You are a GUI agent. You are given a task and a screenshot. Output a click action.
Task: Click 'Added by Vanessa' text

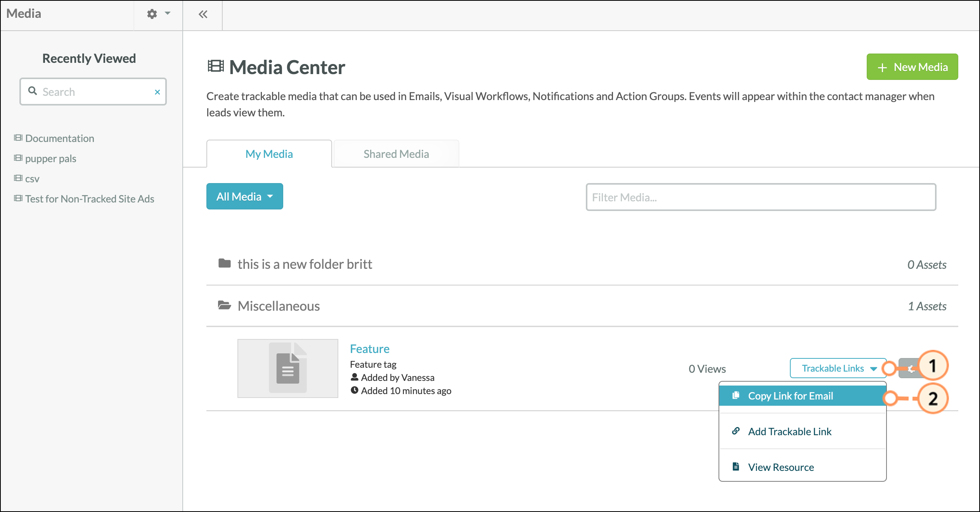[x=397, y=377]
